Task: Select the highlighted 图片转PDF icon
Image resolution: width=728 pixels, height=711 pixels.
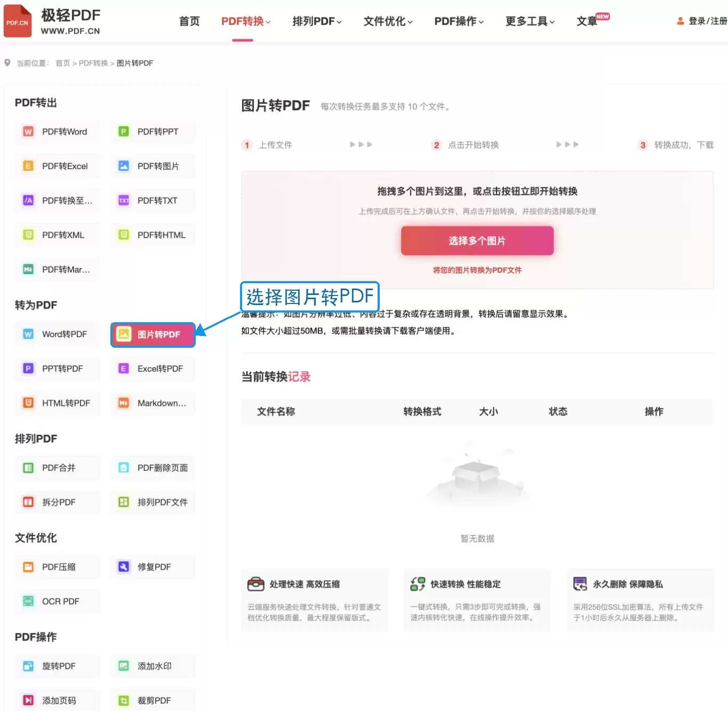Action: coord(124,334)
